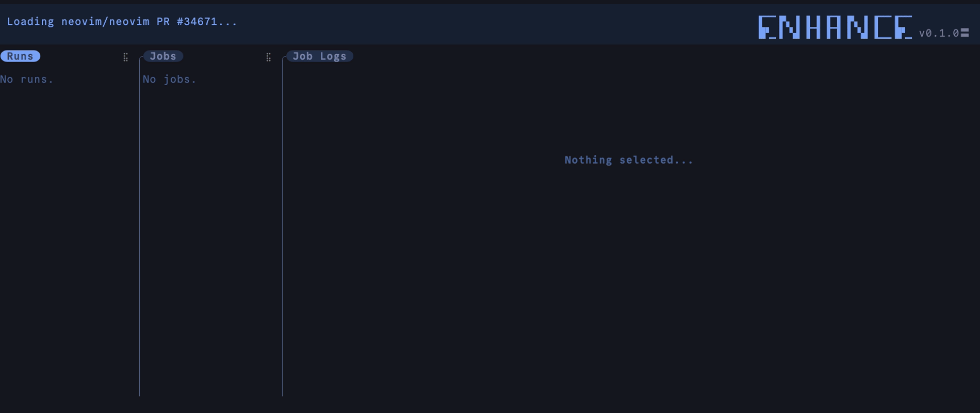
Task: Click the v0.1.0 version label
Action: pos(939,33)
